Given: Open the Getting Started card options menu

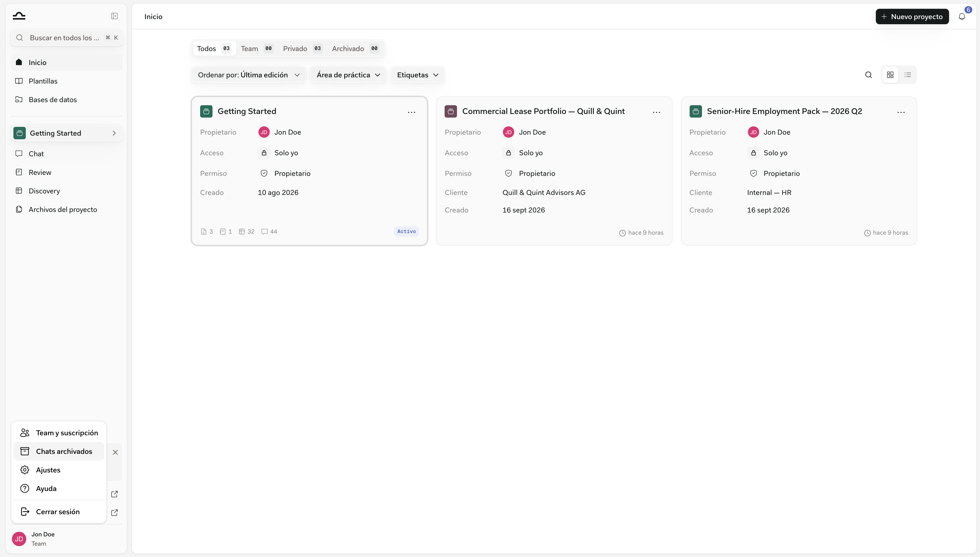Looking at the screenshot, I should (412, 112).
